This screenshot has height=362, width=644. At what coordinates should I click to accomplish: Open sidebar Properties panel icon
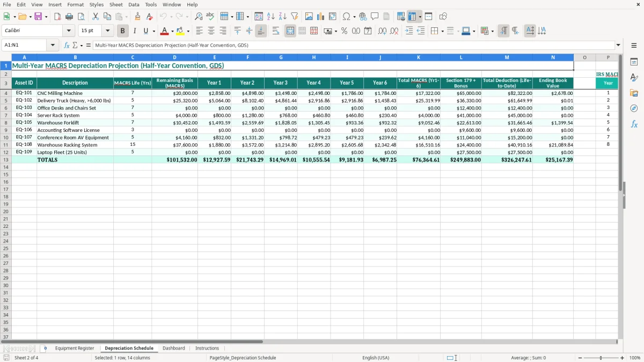click(x=634, y=62)
